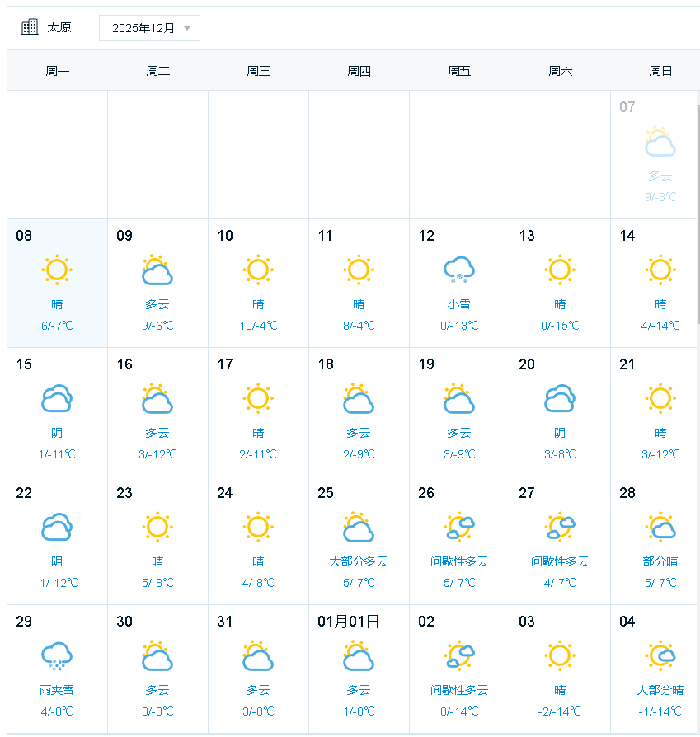This screenshot has height=737, width=700.
Task: Click the intermittent clouds icon on day 26
Action: [458, 527]
